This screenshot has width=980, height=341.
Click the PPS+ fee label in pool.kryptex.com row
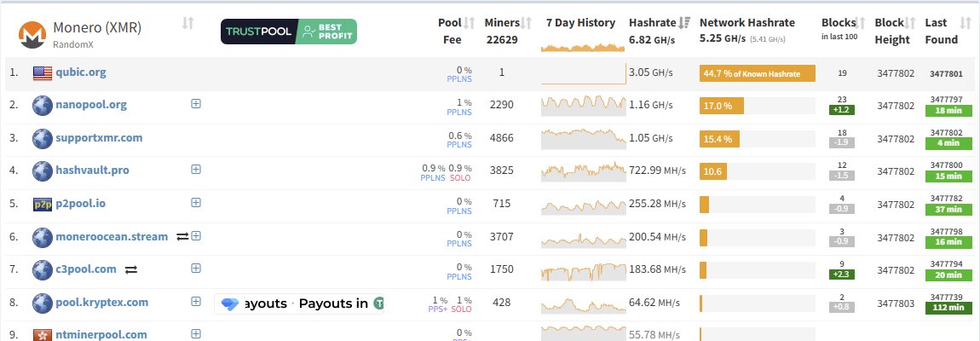[x=437, y=309]
